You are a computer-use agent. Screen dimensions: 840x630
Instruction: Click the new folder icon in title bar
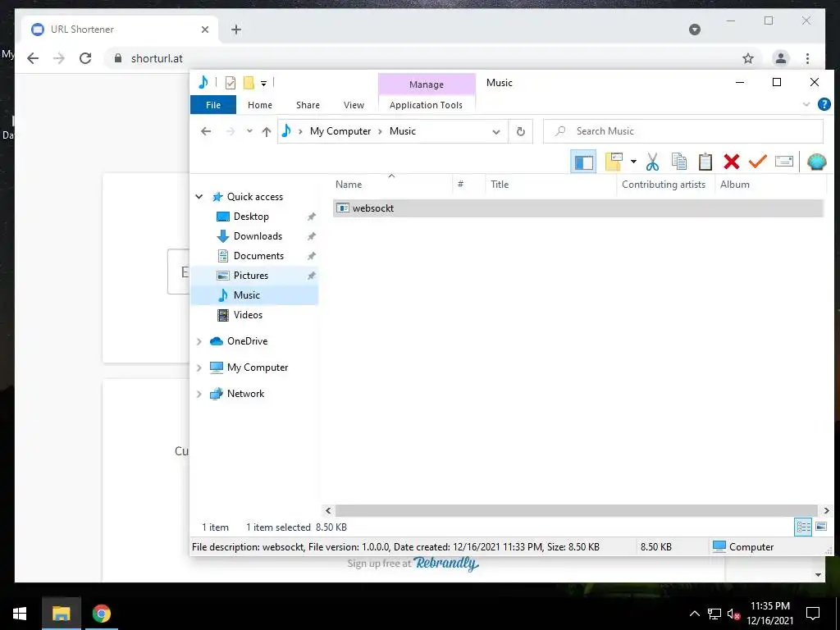click(x=249, y=83)
